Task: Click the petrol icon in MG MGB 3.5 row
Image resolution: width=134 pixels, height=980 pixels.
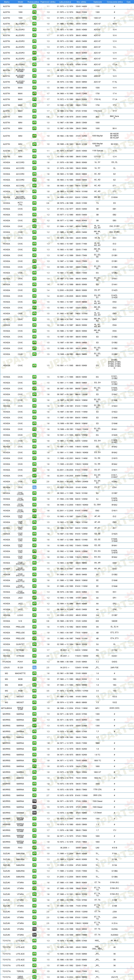Action: (34, 691)
